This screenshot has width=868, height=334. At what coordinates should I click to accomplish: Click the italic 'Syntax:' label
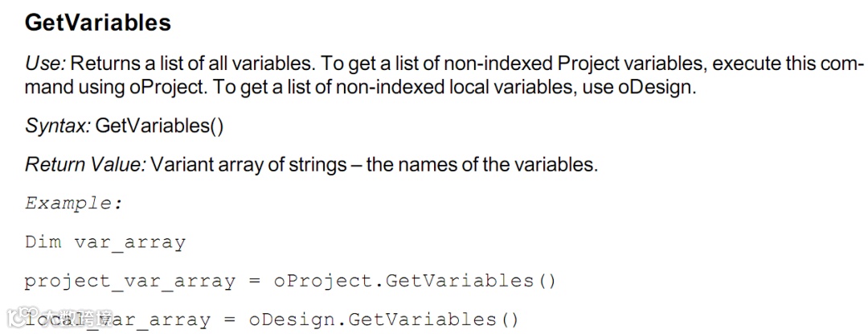(x=58, y=126)
